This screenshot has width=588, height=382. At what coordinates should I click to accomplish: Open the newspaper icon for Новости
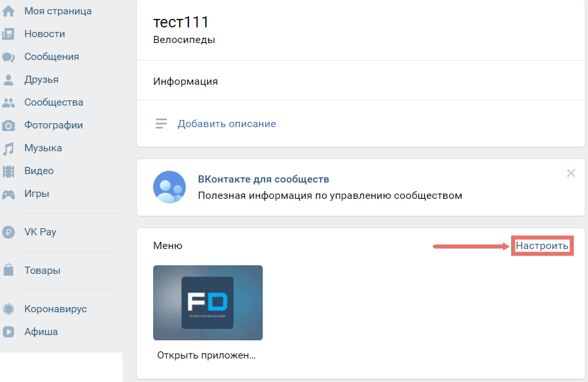click(8, 34)
